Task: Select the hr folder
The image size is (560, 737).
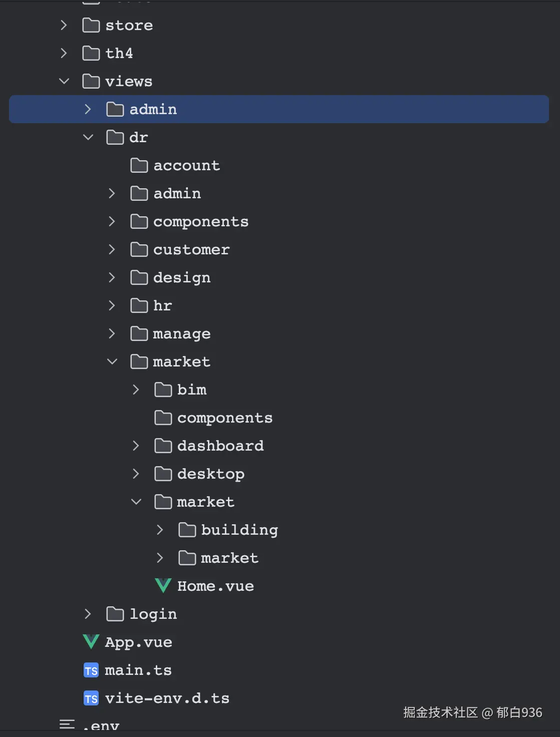Action: (162, 305)
